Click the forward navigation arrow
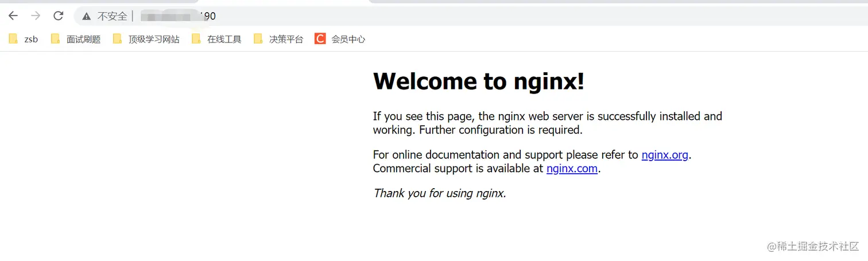The width and height of the screenshot is (868, 261). (36, 16)
